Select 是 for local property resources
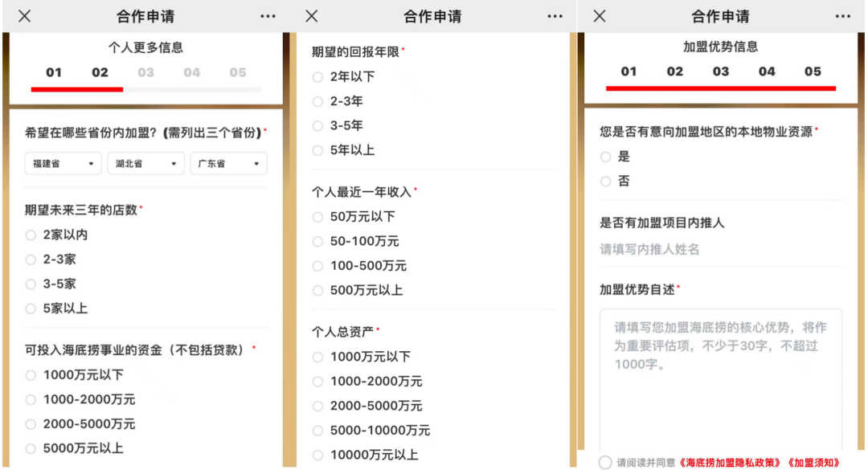Viewport: 868px width, 474px height. 606,157
